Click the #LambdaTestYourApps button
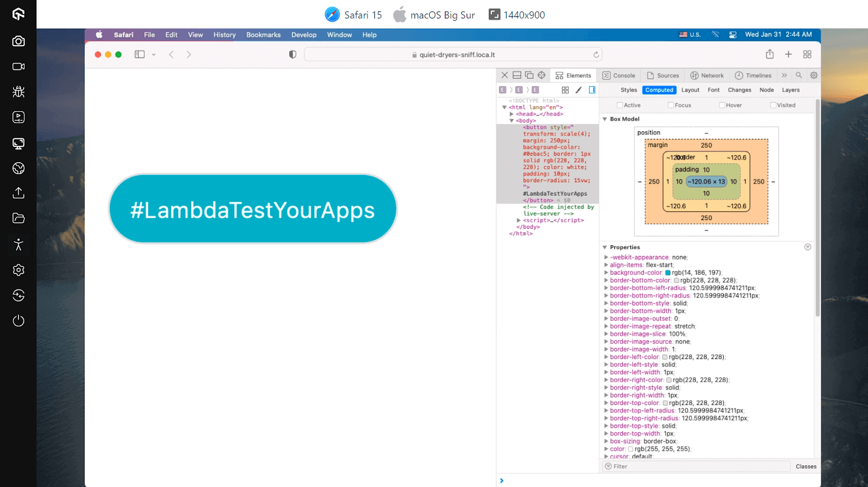The image size is (868, 487). click(x=253, y=209)
